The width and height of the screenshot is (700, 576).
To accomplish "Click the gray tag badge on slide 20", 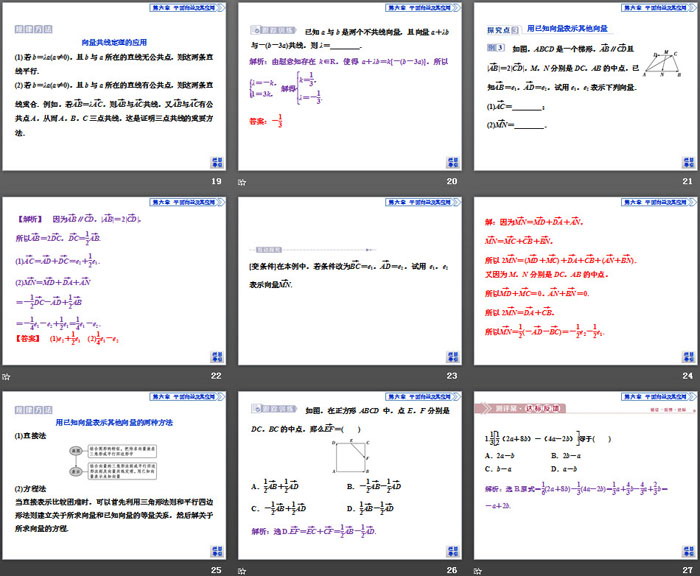I will (x=273, y=30).
